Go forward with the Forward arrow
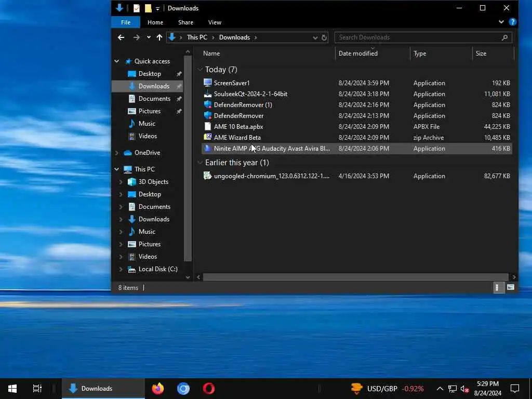 (x=137, y=37)
